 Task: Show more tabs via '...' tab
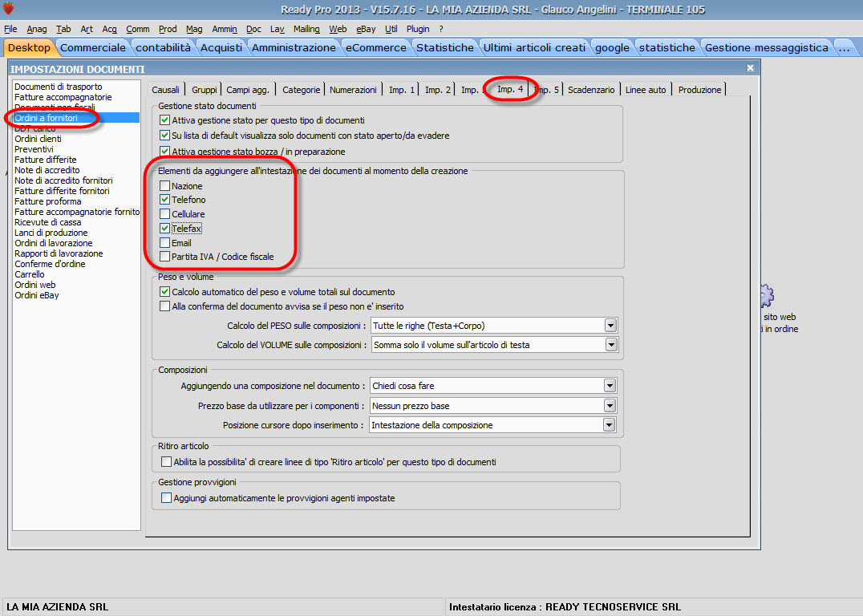(x=845, y=48)
